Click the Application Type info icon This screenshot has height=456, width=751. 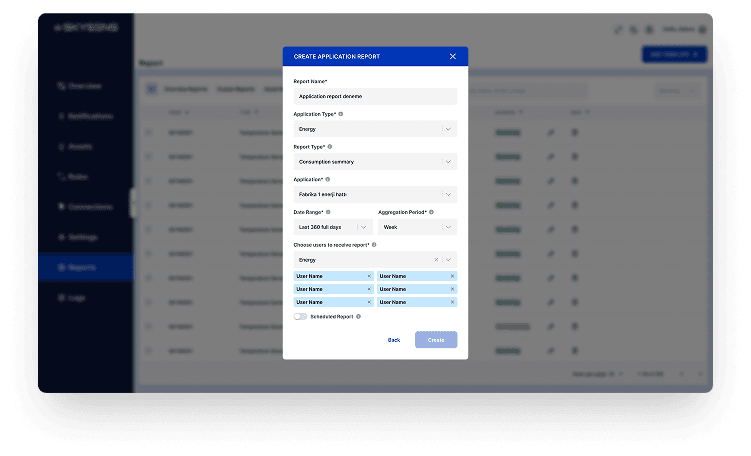point(340,114)
